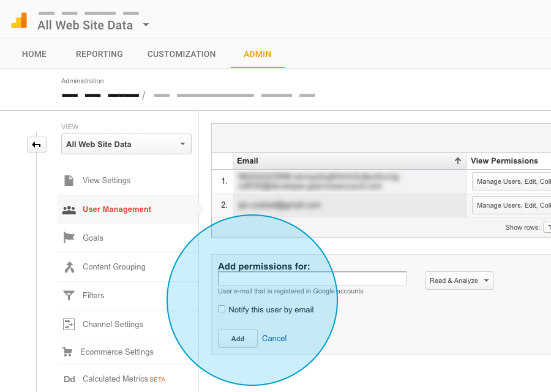Viewport: 551px width, 392px height.
Task: Click the Administration breadcrumb label
Action: tap(83, 81)
